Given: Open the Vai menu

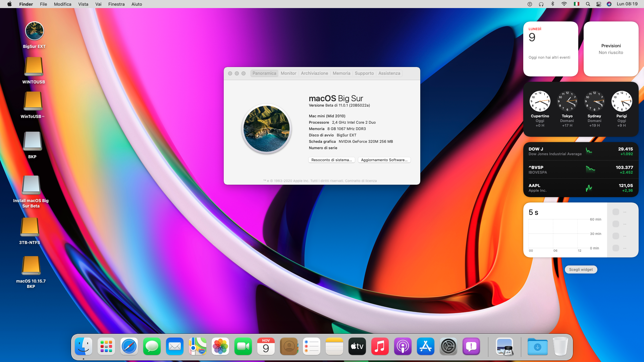Looking at the screenshot, I should [98, 4].
